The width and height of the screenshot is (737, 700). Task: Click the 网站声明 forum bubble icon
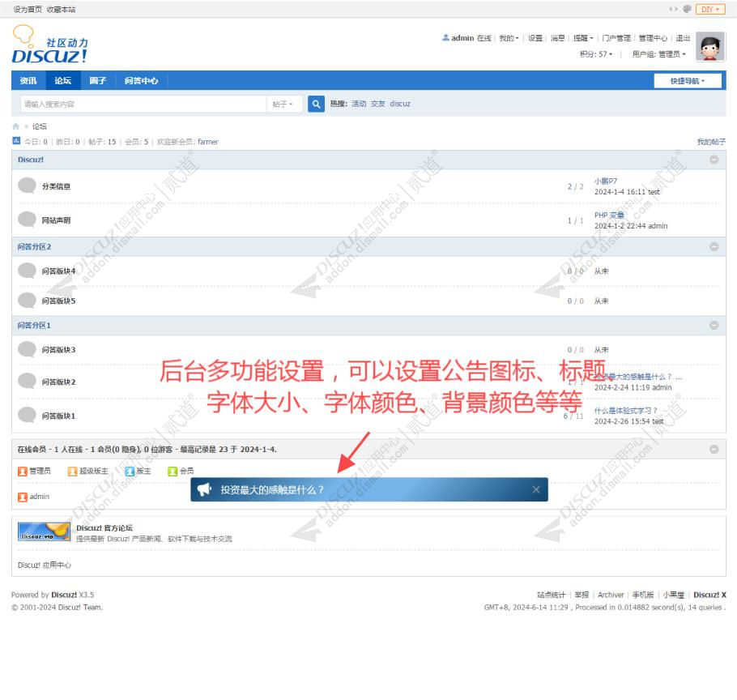[x=28, y=219]
